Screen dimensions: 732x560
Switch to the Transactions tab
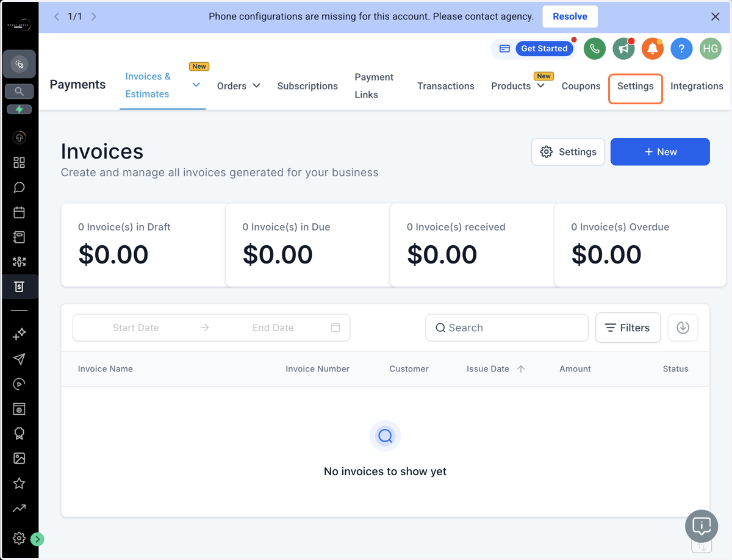(446, 86)
